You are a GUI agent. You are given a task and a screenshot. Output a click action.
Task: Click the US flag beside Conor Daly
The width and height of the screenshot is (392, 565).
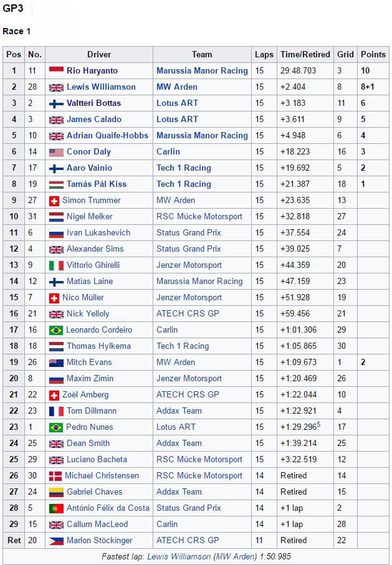(56, 152)
